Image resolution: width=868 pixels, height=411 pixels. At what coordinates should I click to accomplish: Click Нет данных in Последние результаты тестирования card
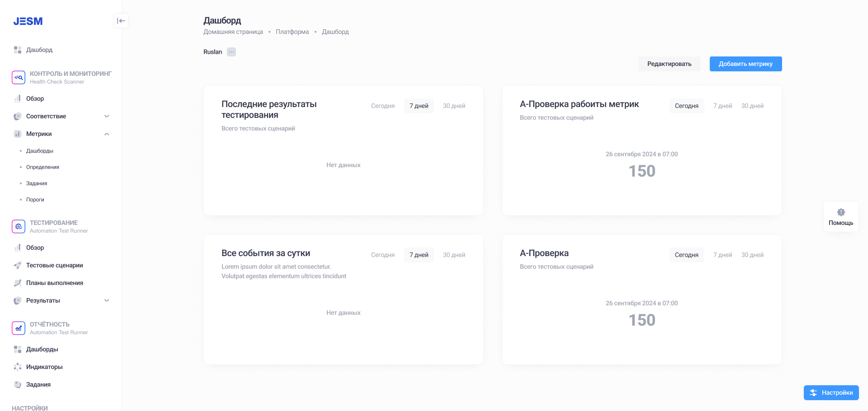[x=343, y=165]
